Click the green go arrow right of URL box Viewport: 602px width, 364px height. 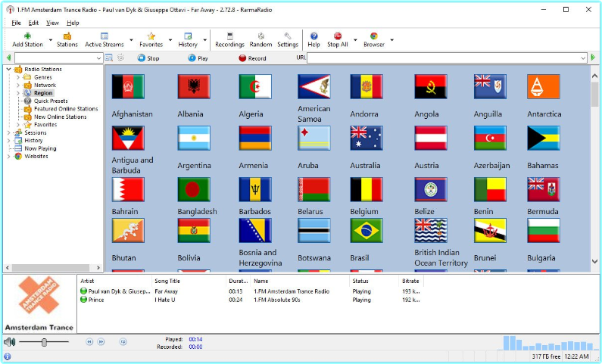click(x=593, y=58)
